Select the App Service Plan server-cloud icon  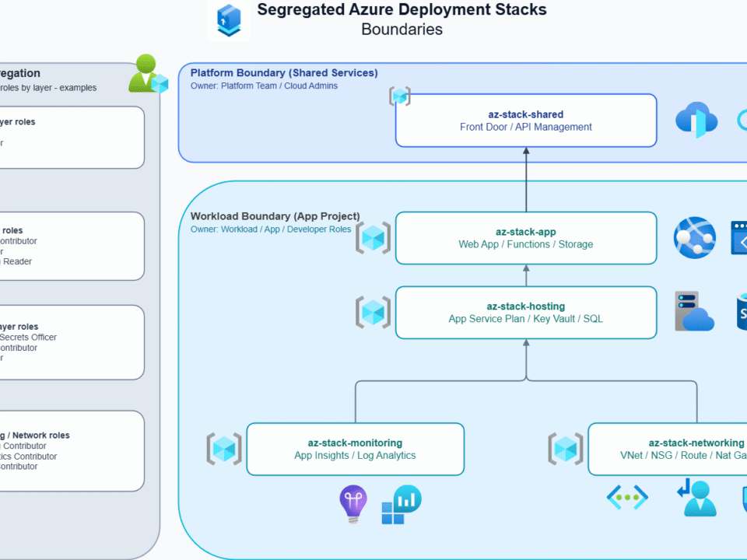coord(694,311)
